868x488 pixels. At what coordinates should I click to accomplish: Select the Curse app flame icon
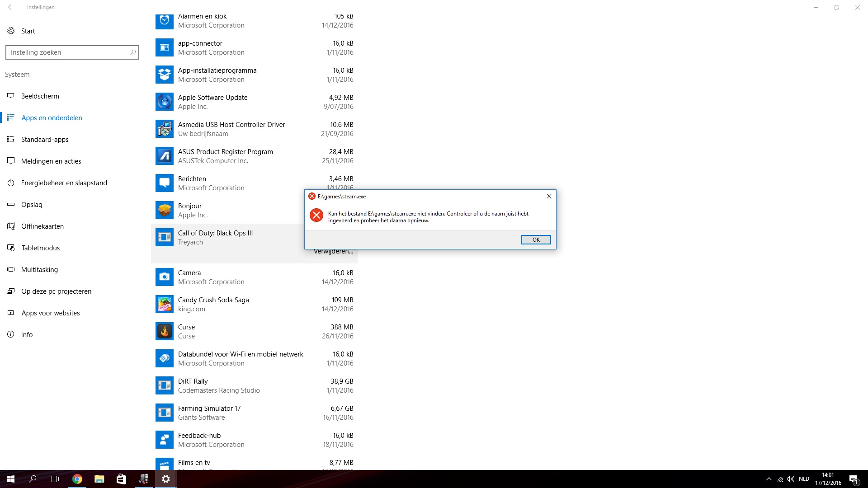(165, 331)
